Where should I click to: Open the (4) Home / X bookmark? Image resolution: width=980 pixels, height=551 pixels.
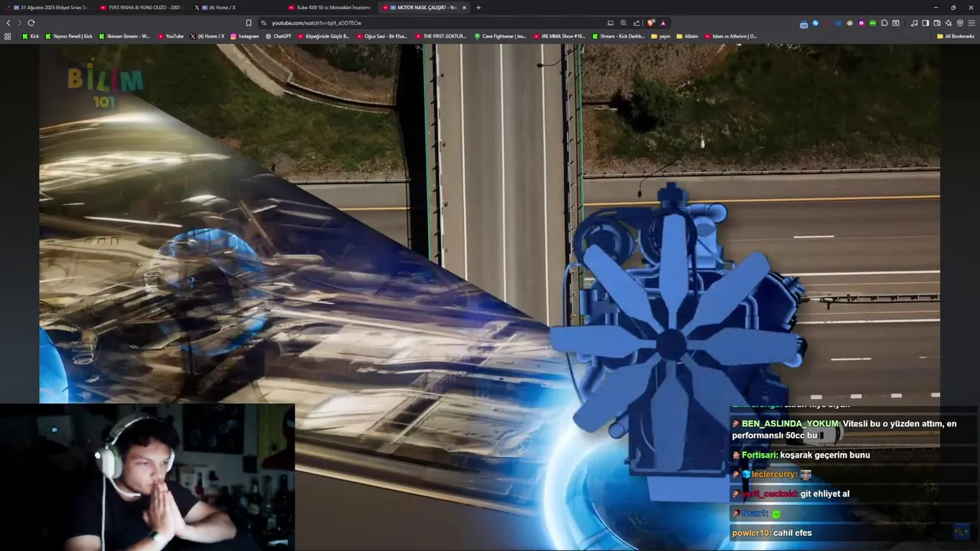pos(207,36)
